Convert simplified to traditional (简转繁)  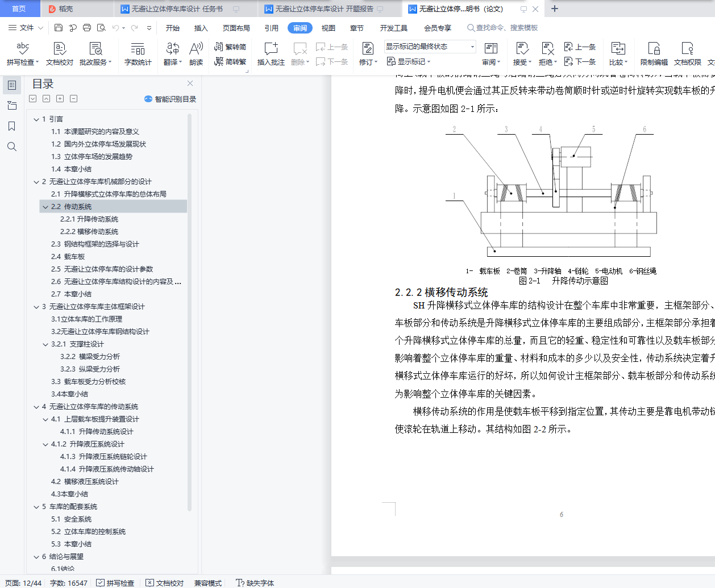pos(230,61)
